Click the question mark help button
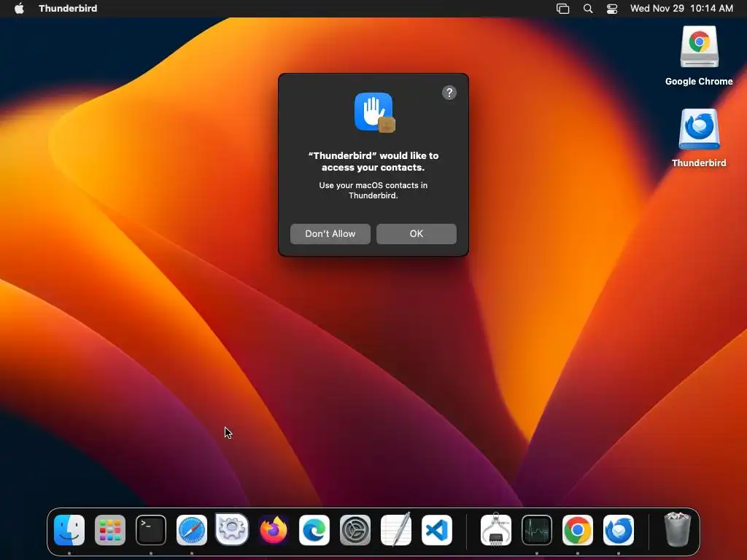Screen dimensions: 747x560 pos(449,93)
